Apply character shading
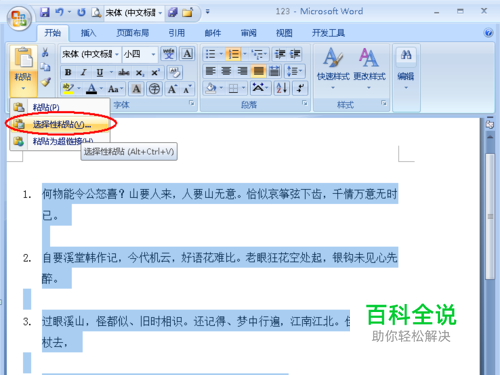 point(136,89)
